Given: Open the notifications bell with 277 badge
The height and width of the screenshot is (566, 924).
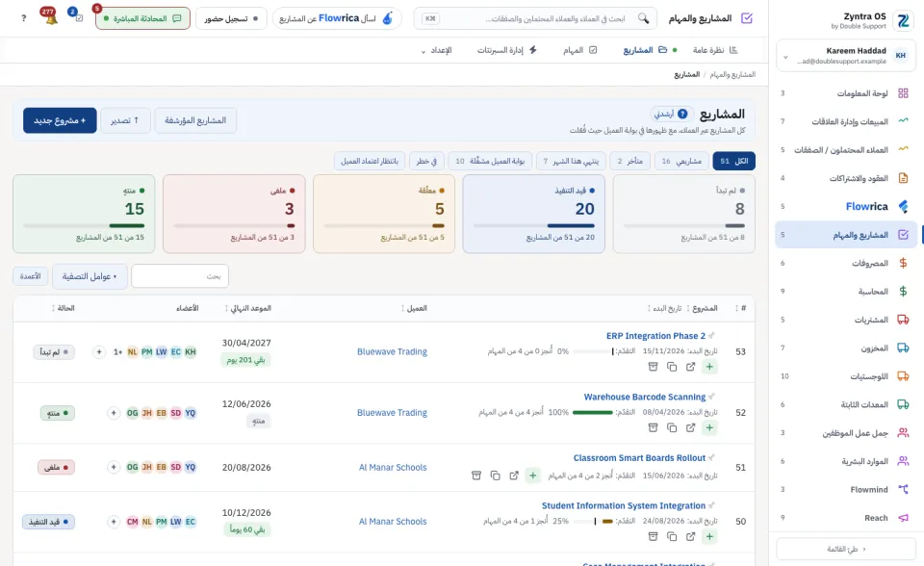Looking at the screenshot, I should pos(50,17).
